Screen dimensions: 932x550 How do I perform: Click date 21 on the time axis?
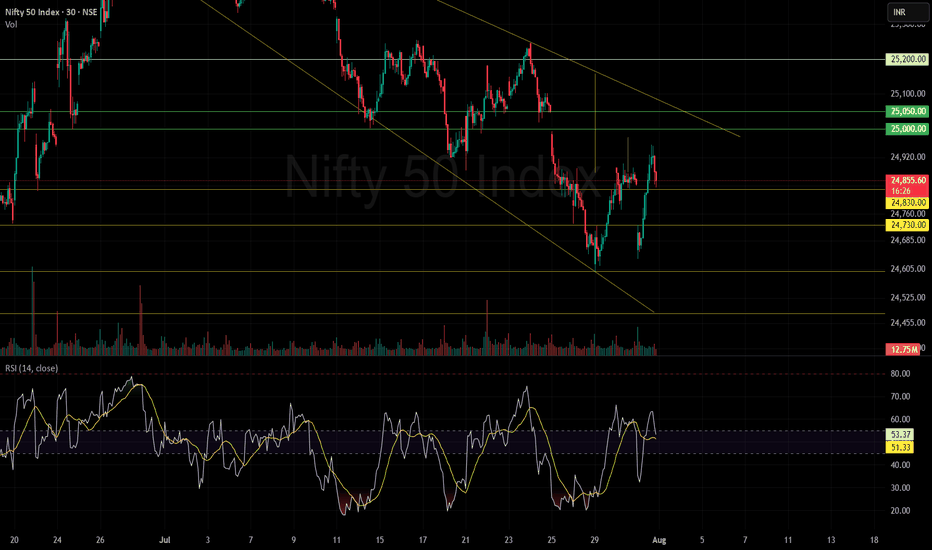click(x=465, y=540)
